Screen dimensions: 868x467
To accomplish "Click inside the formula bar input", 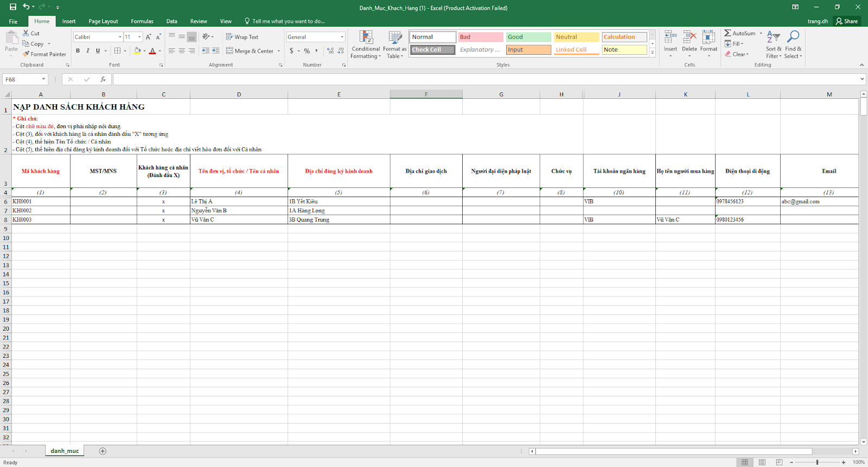I will 483,79.
